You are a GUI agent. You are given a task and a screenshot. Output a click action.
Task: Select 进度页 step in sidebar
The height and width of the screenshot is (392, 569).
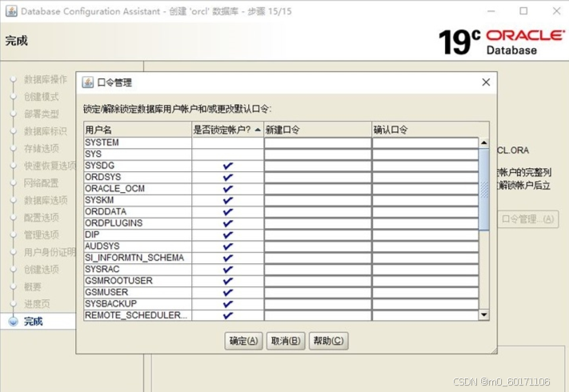coord(37,304)
